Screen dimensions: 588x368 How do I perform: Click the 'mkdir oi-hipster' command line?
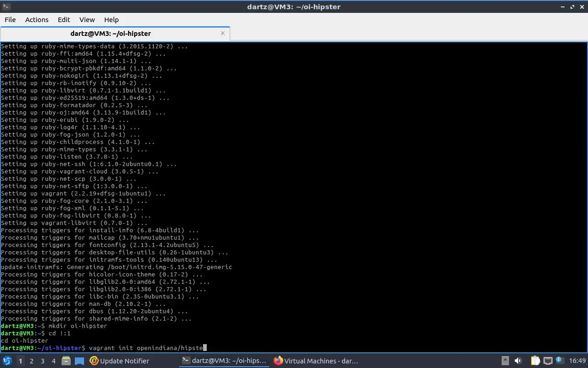54,326
